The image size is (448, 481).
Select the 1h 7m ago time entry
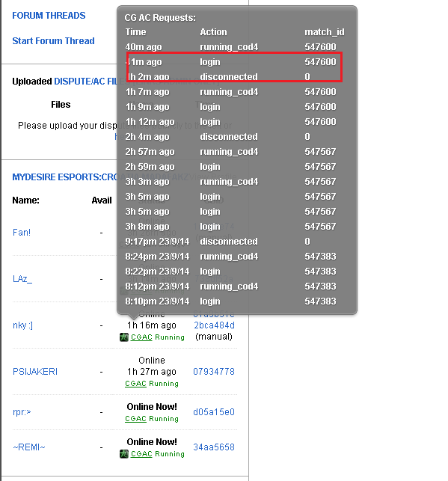pos(147,92)
